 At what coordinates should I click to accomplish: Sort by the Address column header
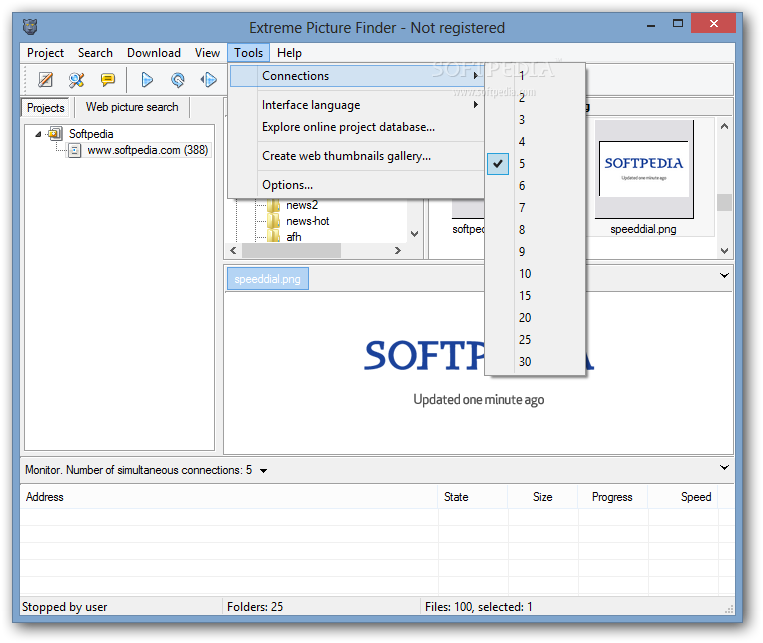click(x=229, y=497)
